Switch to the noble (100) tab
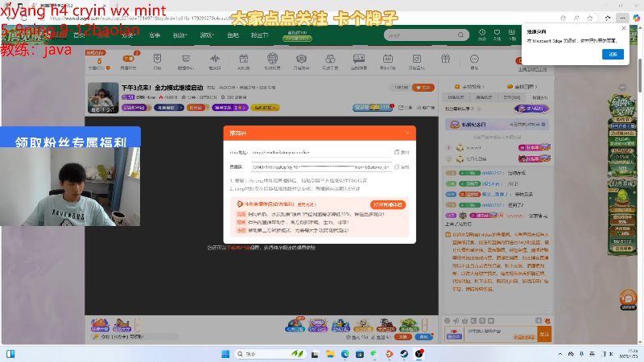This screenshot has width=644, height=362. click(512, 97)
